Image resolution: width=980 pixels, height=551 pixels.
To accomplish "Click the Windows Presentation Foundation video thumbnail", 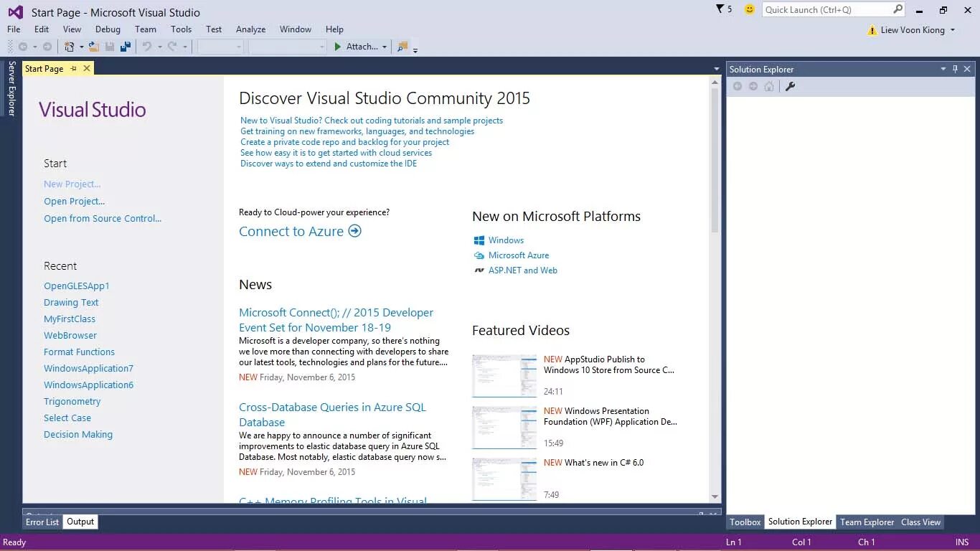I will (x=504, y=427).
